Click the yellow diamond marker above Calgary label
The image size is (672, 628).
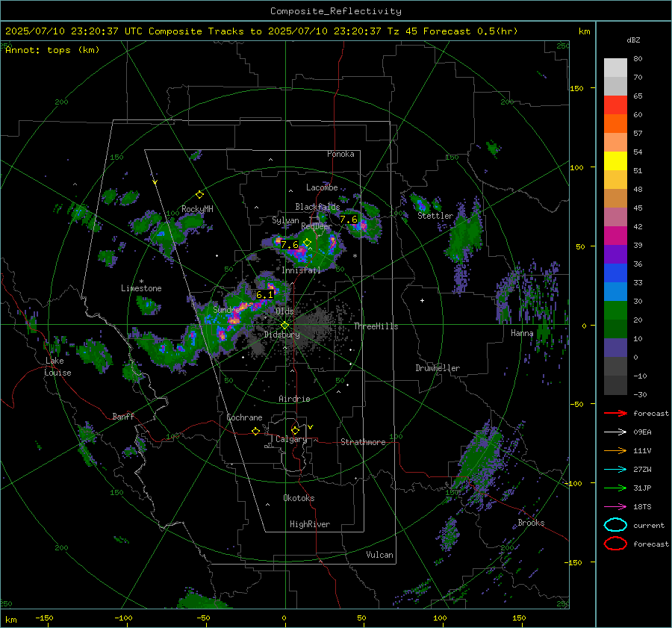point(295,430)
